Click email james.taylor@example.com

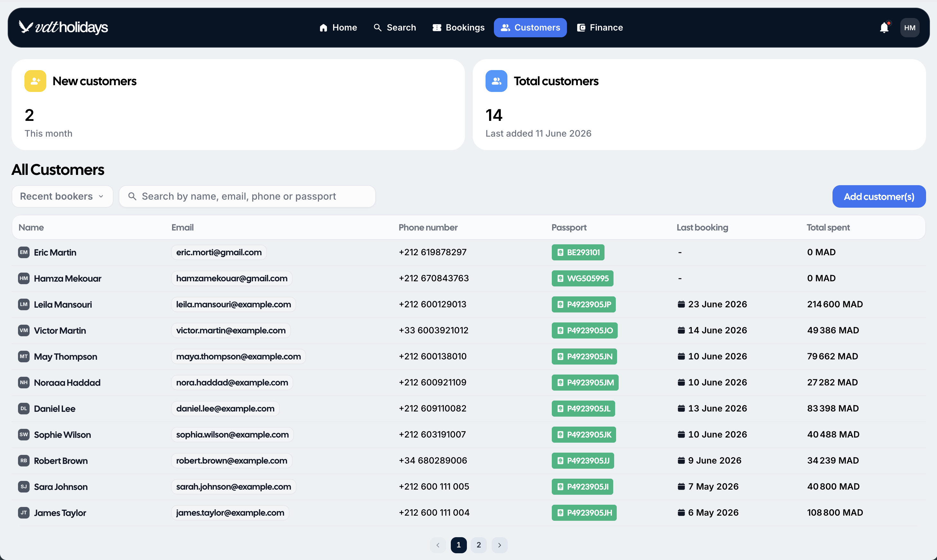click(230, 512)
